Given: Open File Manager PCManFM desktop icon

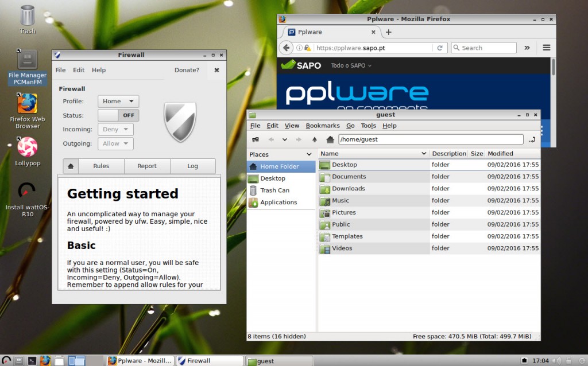Looking at the screenshot, I should click(28, 67).
